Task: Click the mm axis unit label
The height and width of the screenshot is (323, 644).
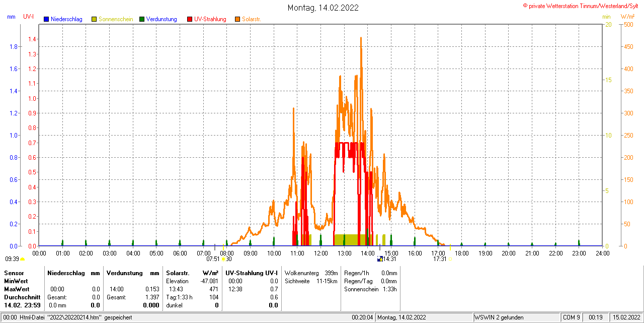Action: click(x=11, y=17)
